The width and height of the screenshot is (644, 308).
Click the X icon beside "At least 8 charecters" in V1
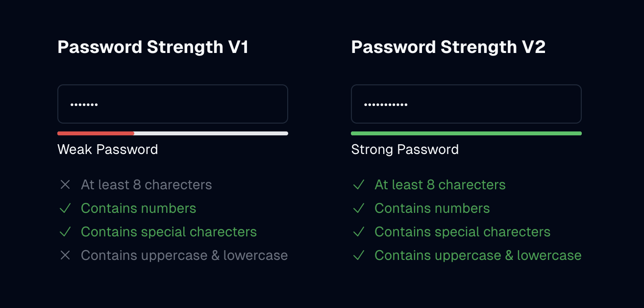[x=65, y=185]
